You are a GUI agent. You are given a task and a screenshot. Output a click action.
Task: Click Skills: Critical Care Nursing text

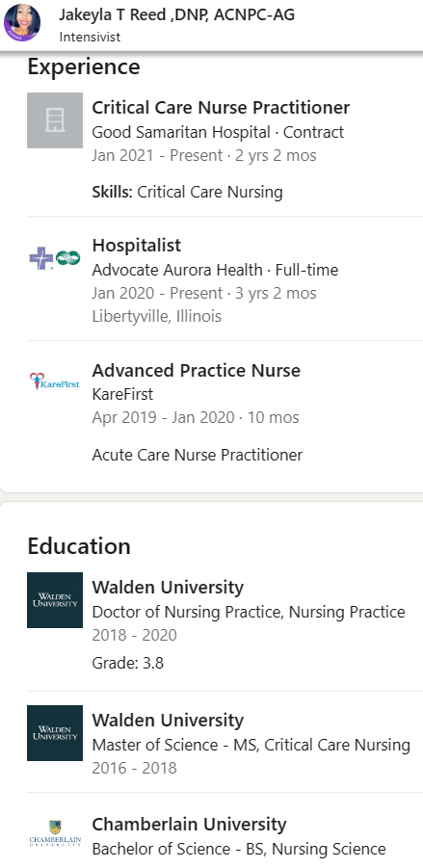tap(187, 192)
